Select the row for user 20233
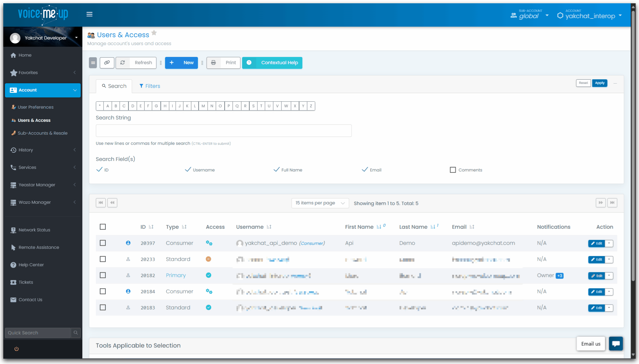Viewport: 639px width, 364px height. [103, 259]
